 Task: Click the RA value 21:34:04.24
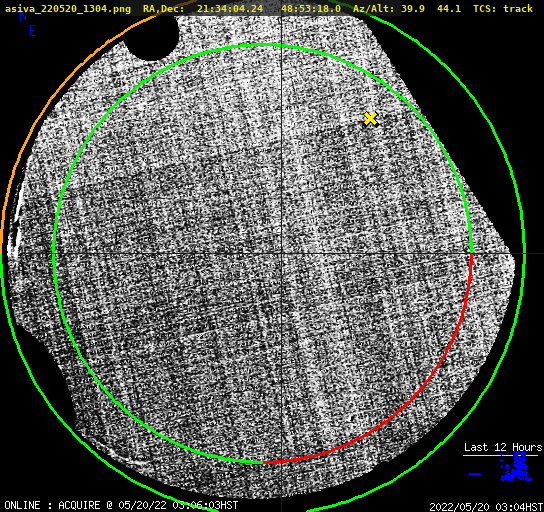[x=230, y=8]
